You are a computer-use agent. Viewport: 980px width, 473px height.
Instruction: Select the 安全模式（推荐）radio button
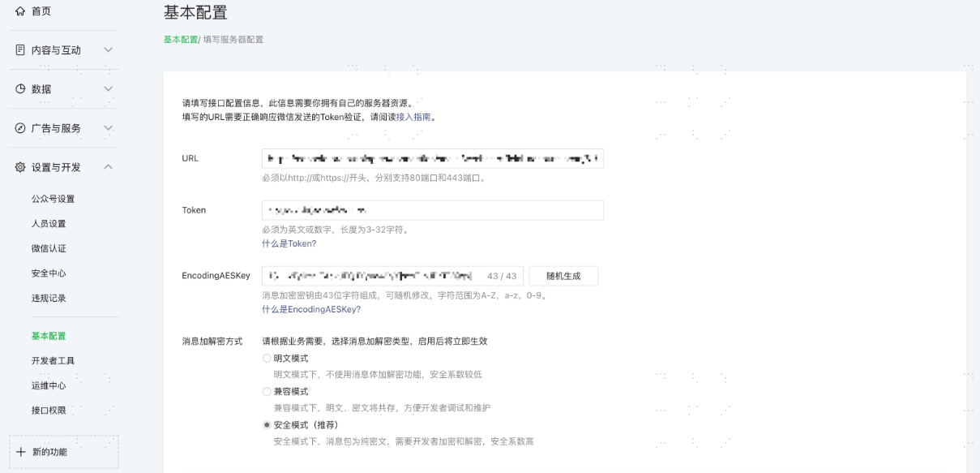tap(267, 424)
